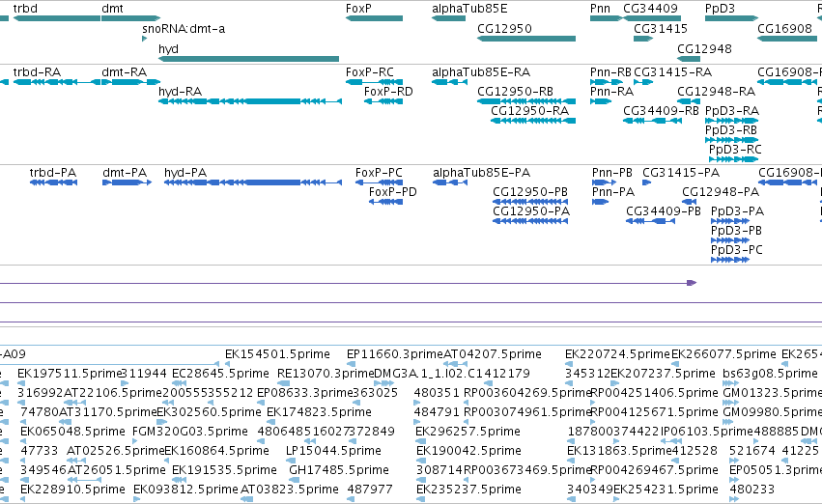Click the Pnn-PA protein label
822x504 pixels.
(613, 192)
